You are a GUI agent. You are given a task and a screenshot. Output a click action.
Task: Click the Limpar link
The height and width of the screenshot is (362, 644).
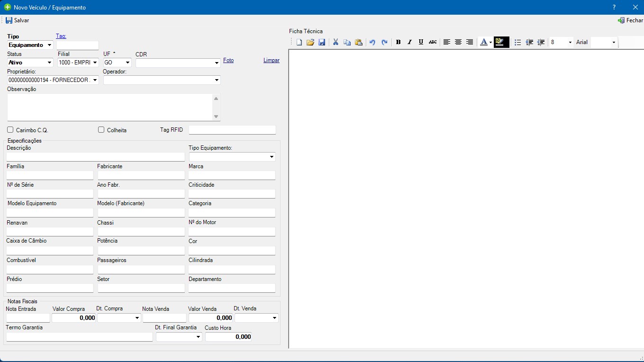pos(272,60)
